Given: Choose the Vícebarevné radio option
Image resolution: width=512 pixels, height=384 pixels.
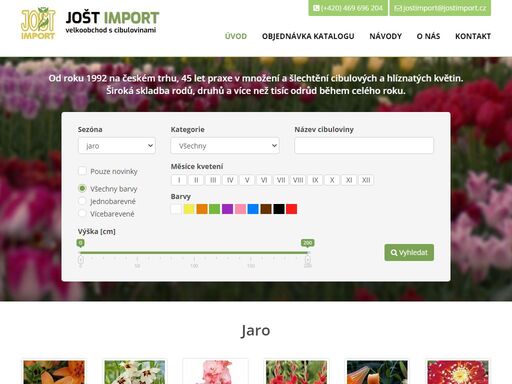Looking at the screenshot, I should (82, 213).
